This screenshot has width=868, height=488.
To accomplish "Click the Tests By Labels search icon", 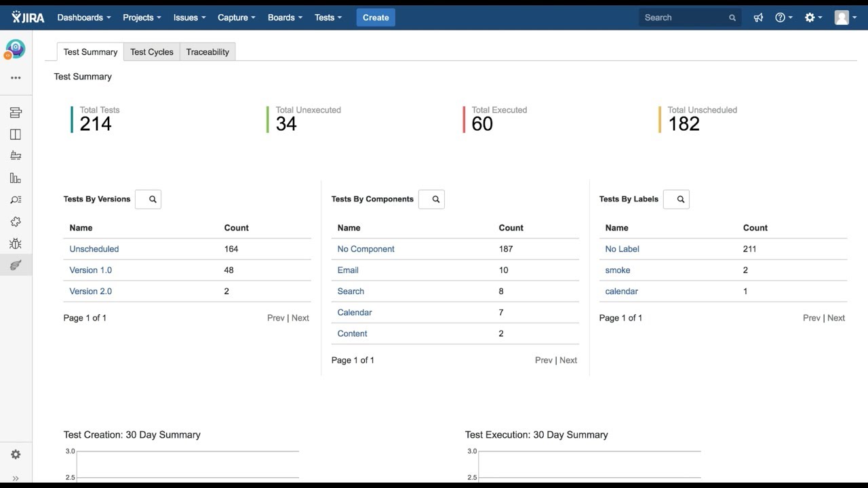I will tap(677, 199).
